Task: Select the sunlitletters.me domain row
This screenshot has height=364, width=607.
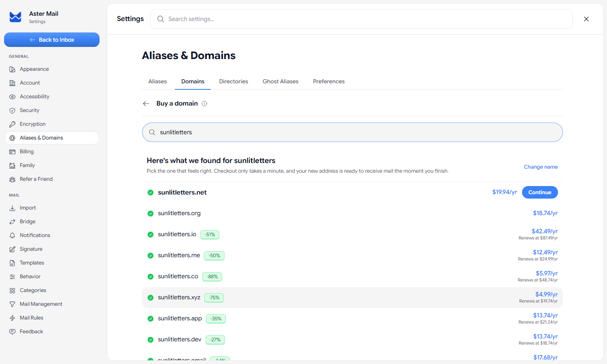Action: (x=352, y=255)
